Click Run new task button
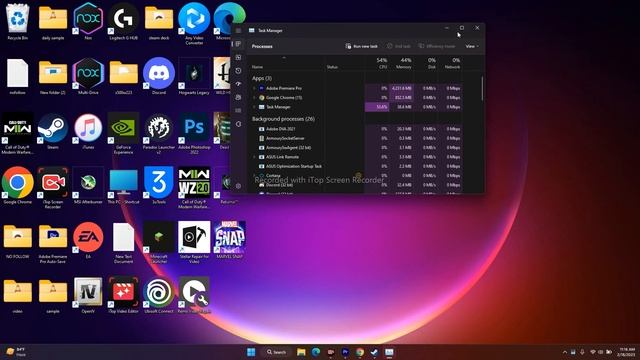Viewport: 640px width, 360px height. tap(361, 46)
